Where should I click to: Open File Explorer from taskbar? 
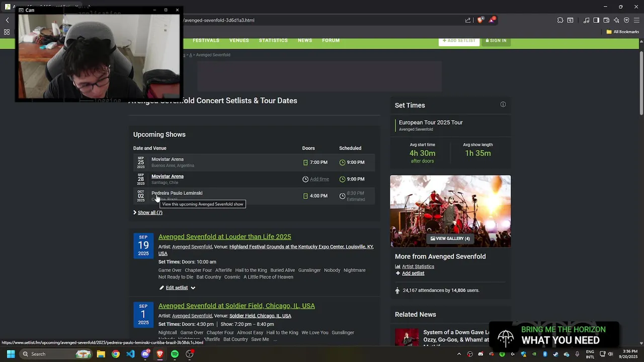click(101, 354)
